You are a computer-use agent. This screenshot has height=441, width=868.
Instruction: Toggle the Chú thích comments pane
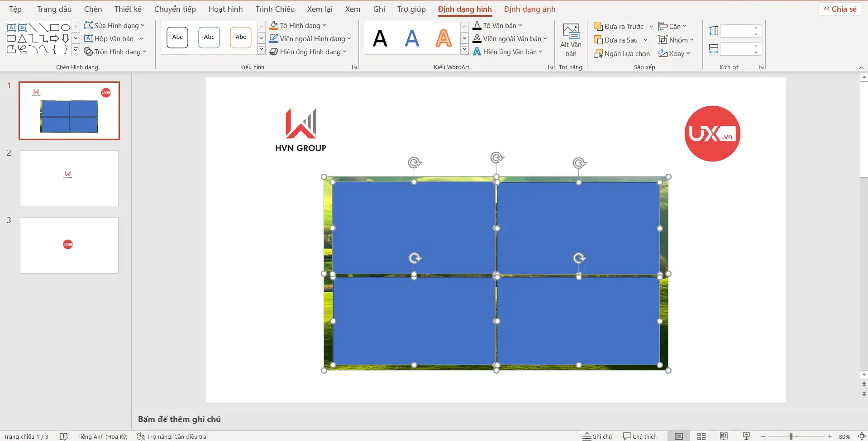click(639, 436)
